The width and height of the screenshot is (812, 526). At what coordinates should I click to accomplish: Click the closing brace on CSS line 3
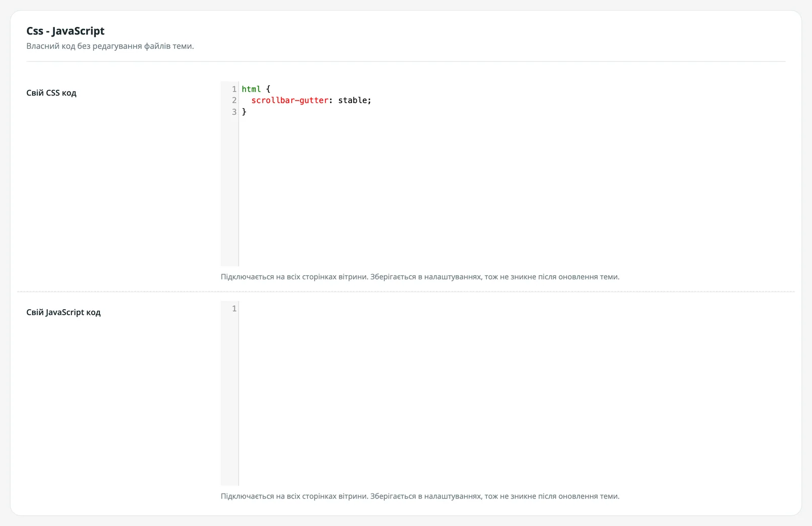coord(244,112)
